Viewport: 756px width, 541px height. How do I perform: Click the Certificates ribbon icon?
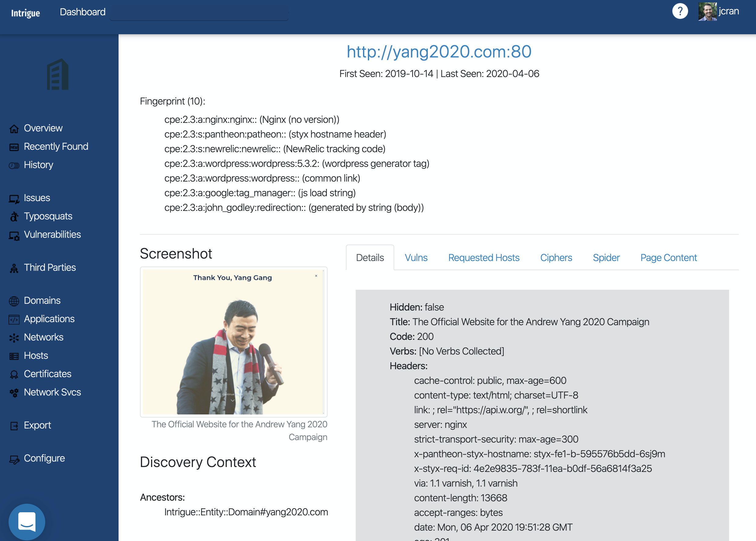point(14,374)
